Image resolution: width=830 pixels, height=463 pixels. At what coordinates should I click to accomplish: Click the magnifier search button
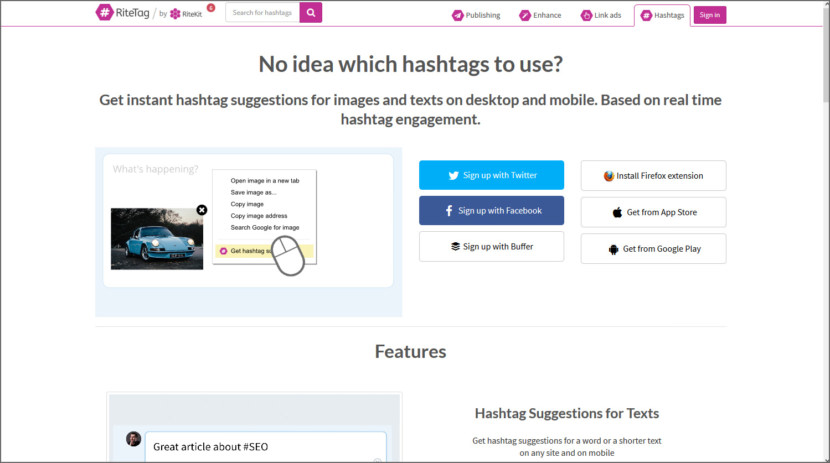[311, 13]
